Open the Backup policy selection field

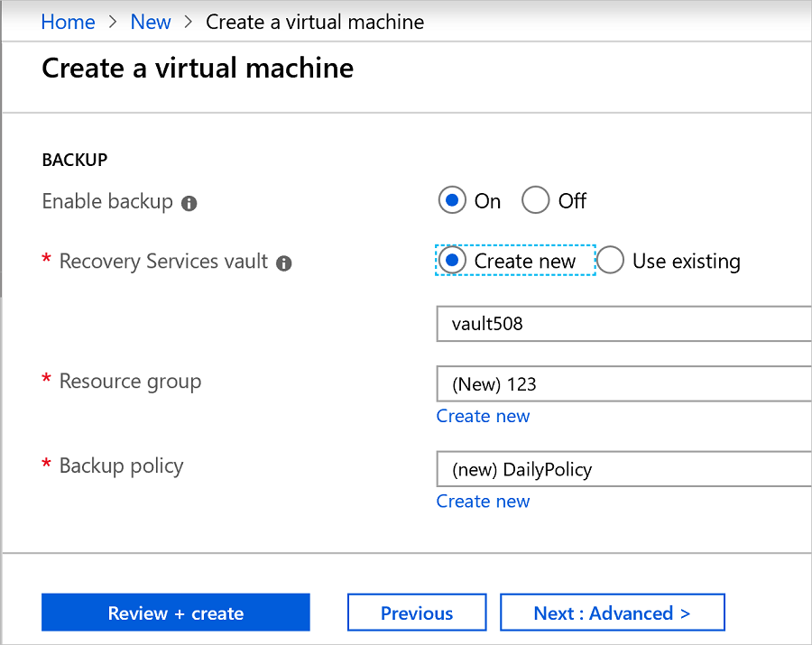[x=623, y=469]
